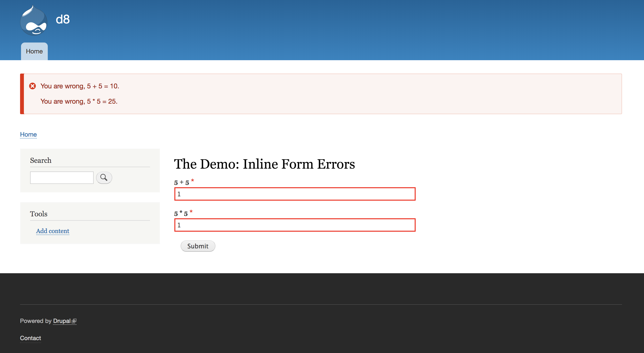Click the Submit button
This screenshot has width=644, height=353.
click(198, 246)
